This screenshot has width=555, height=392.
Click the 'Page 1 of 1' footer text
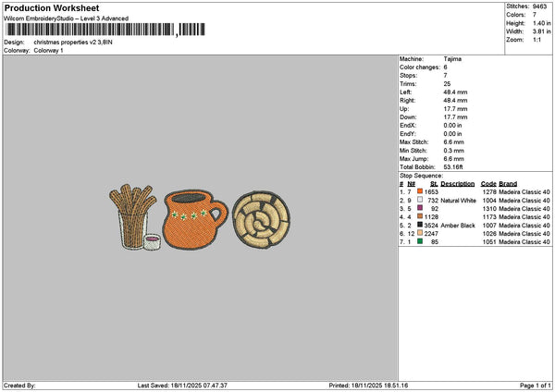click(536, 386)
